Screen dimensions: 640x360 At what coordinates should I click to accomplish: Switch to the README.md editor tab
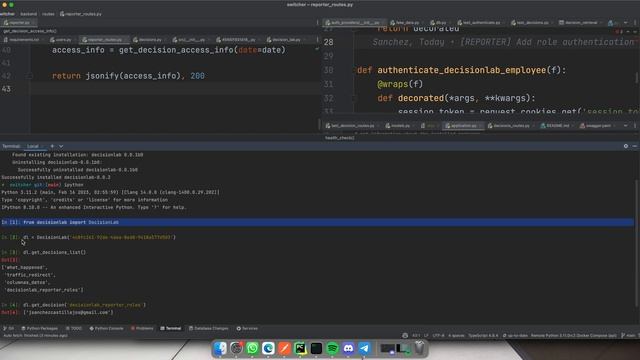coord(557,125)
